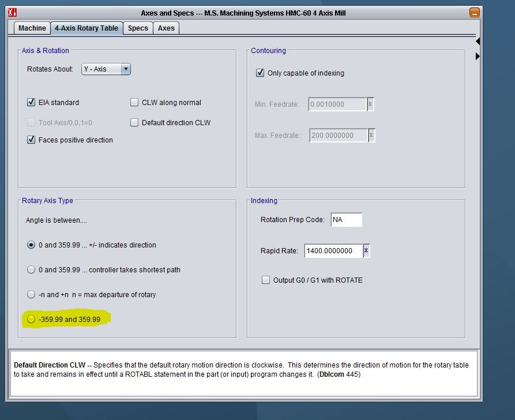
Task: Click the sigma icon beside Rapid Rate
Action: coord(367,251)
